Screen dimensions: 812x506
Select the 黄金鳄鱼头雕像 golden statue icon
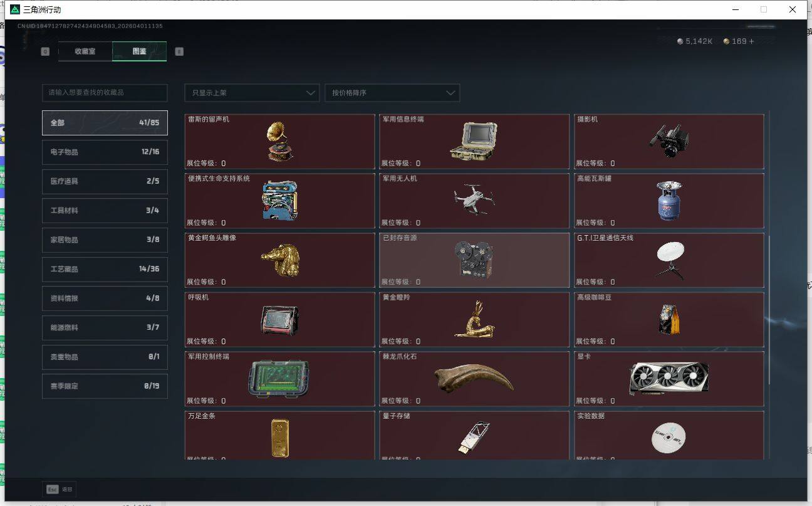point(279,261)
